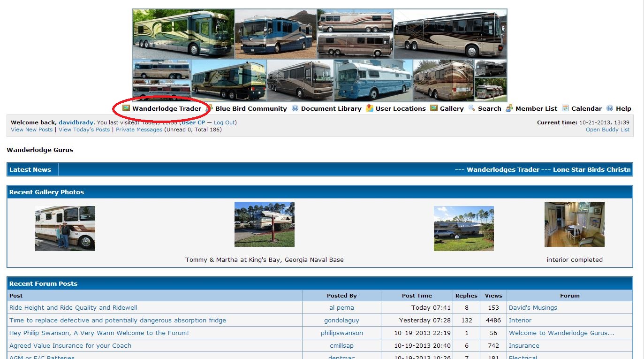Click the Search magnifier icon
644x359 pixels.
point(472,108)
